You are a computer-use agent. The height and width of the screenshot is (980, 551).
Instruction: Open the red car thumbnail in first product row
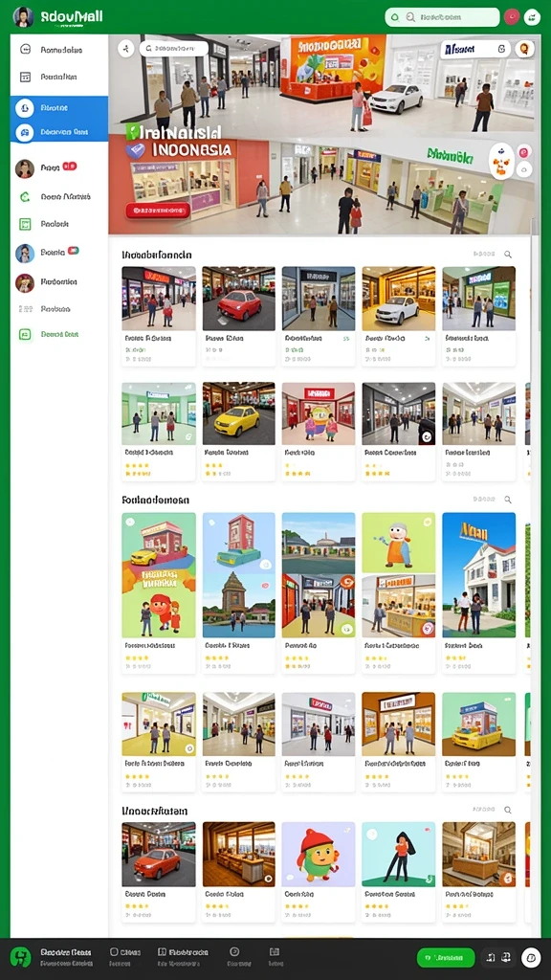[238, 299]
